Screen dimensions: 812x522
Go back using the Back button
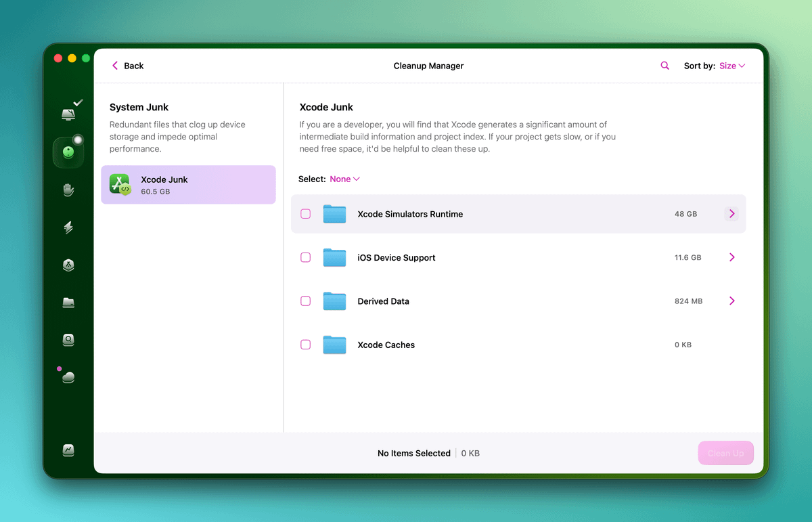point(127,66)
